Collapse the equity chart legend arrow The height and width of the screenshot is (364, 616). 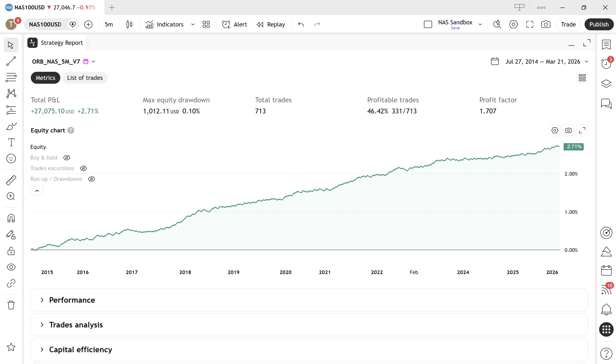click(37, 191)
